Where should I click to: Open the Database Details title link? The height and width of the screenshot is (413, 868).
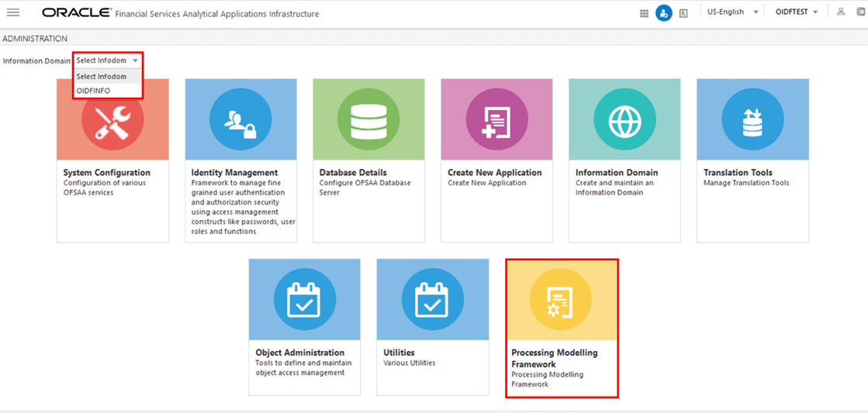[x=353, y=173]
